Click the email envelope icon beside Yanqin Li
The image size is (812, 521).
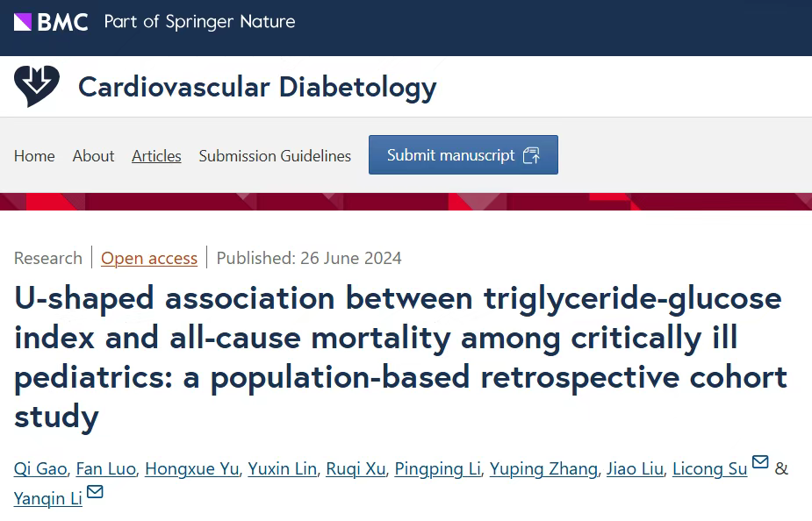pos(95,491)
